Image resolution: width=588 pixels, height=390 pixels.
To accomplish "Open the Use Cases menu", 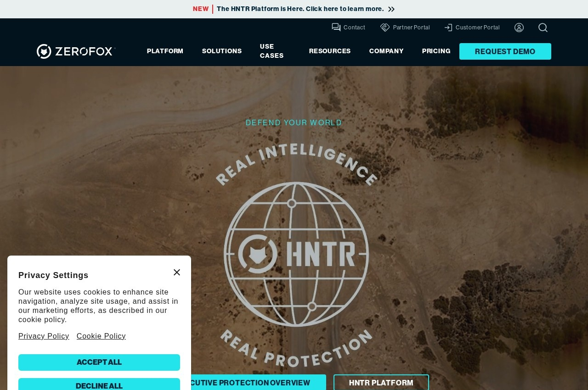I will [272, 51].
